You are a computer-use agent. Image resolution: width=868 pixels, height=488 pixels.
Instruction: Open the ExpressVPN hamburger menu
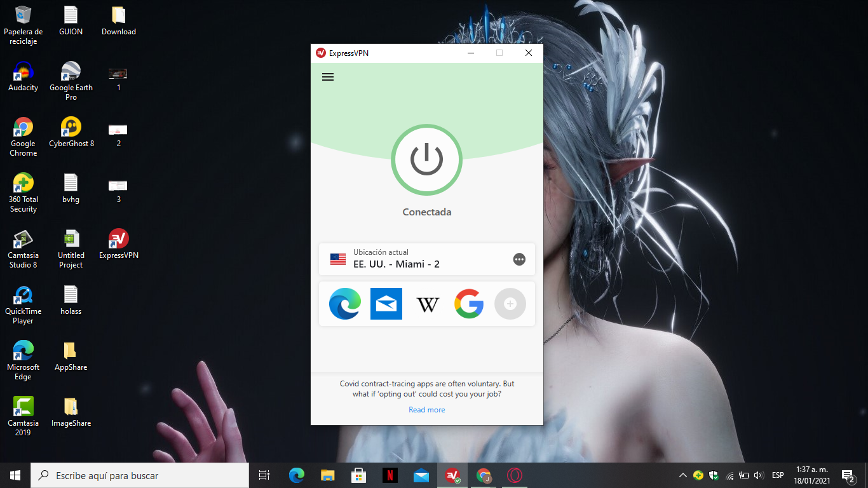tap(328, 77)
